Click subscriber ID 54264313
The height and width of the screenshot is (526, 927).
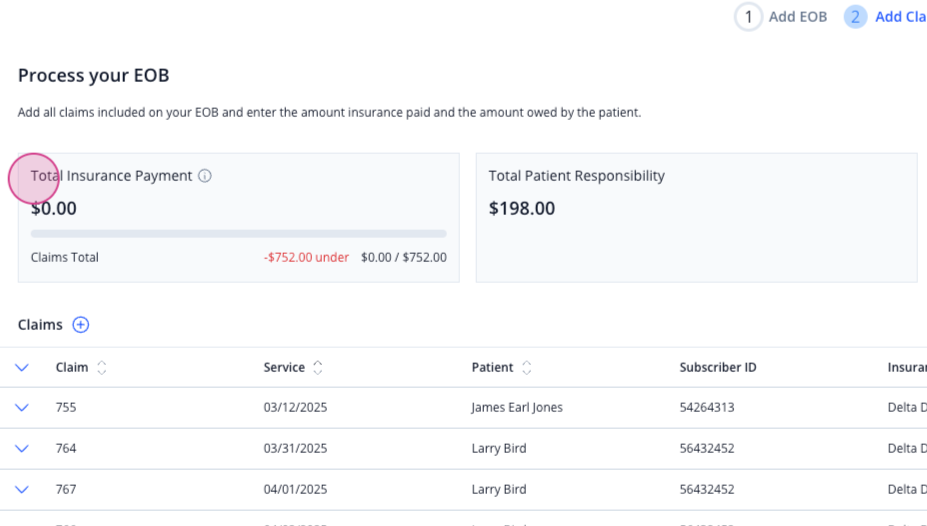pyautogui.click(x=706, y=407)
